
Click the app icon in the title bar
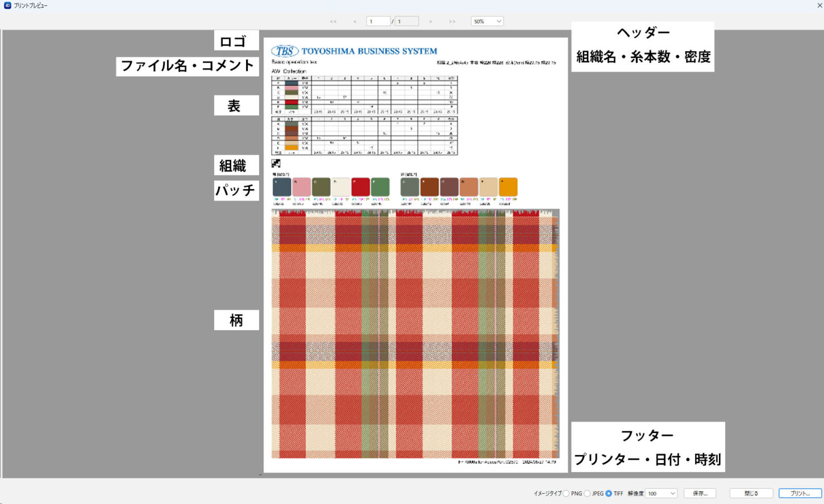point(7,5)
